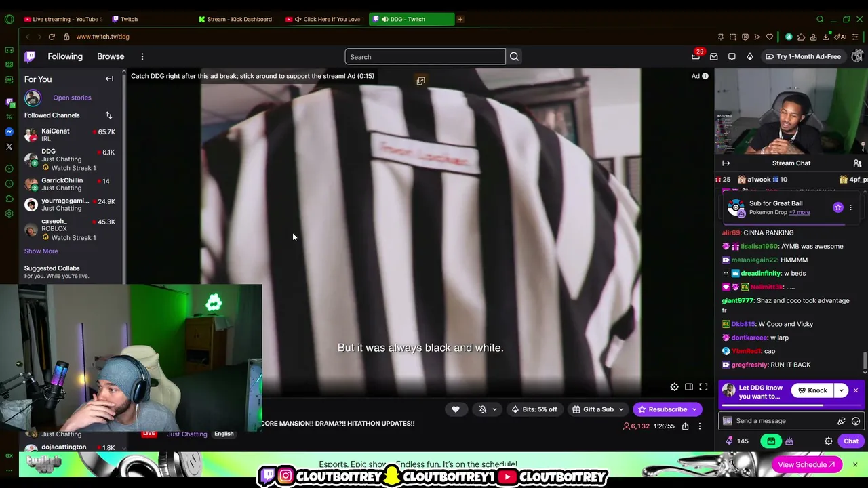Switch to the Live streaming YouTube tab
The height and width of the screenshot is (488, 868).
62,19
